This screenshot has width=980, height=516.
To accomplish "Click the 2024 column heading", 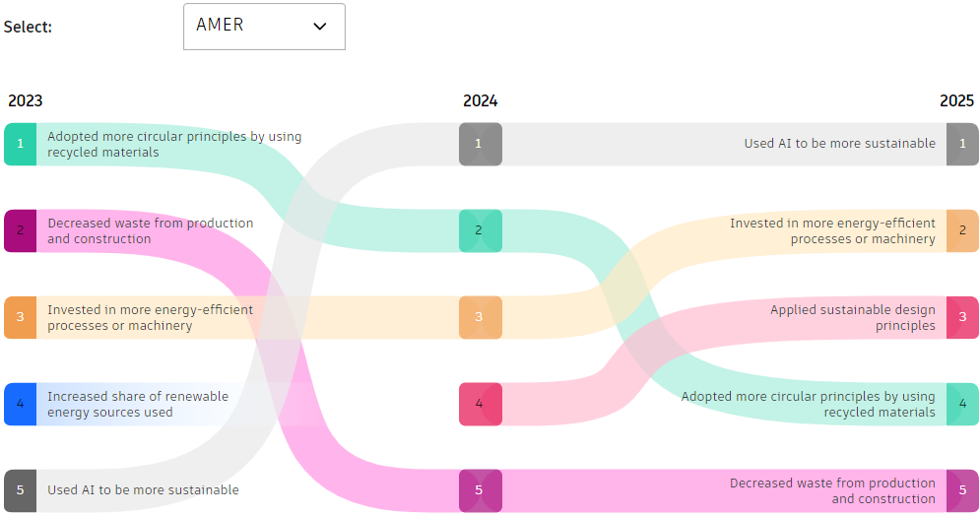I will pos(480,100).
